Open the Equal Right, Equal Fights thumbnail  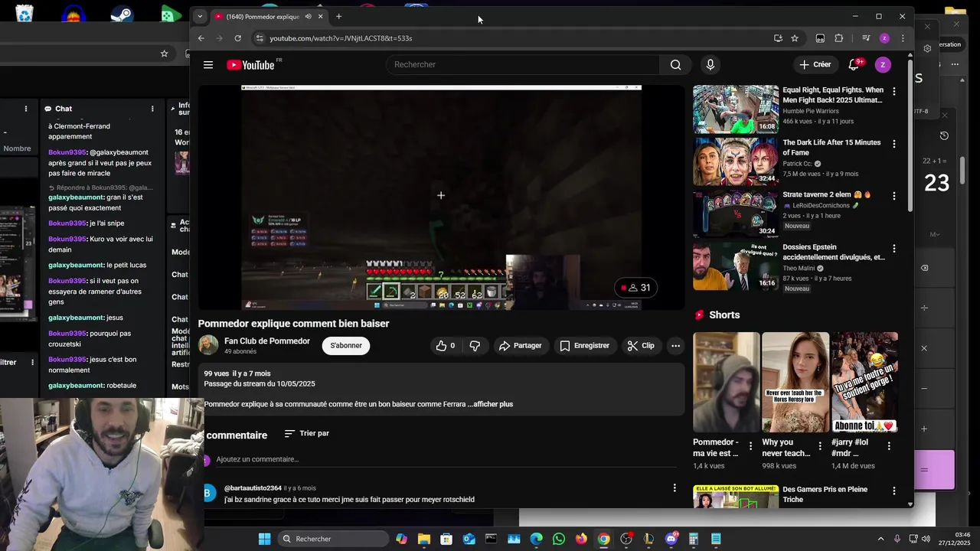point(736,109)
